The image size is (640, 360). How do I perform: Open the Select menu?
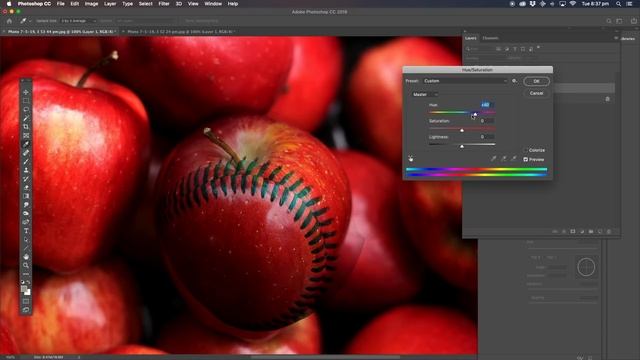click(x=145, y=4)
